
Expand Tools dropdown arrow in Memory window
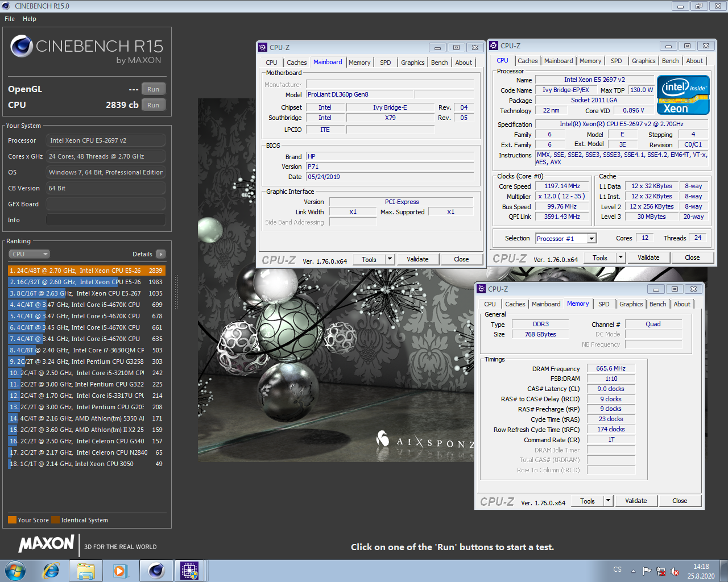(609, 501)
